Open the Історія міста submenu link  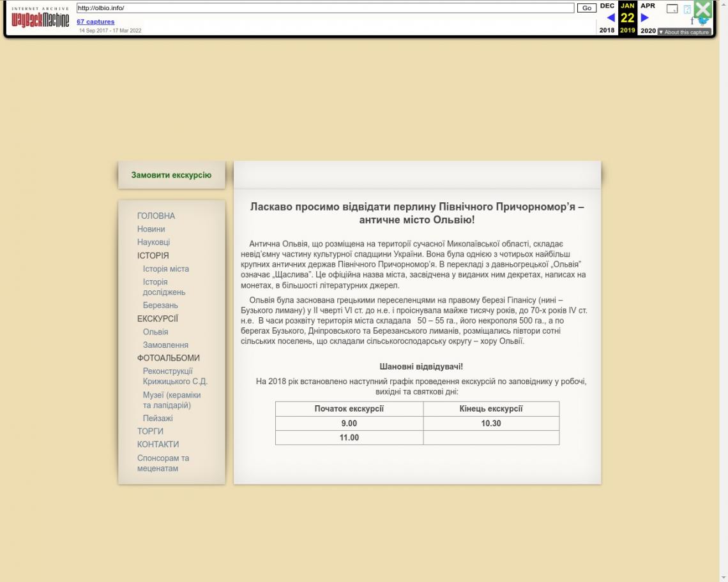click(166, 269)
